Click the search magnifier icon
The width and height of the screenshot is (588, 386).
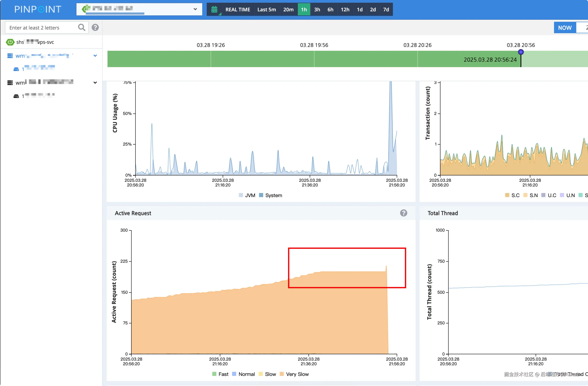[82, 27]
